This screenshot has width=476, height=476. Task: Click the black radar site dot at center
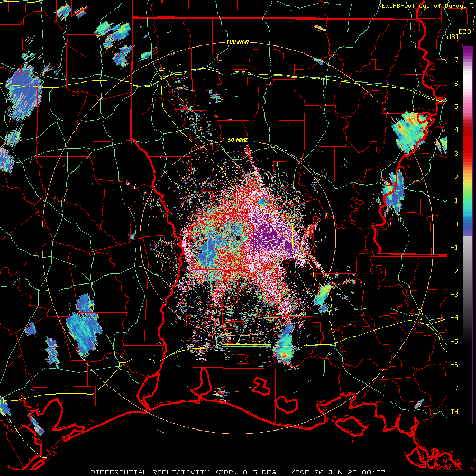point(237,237)
